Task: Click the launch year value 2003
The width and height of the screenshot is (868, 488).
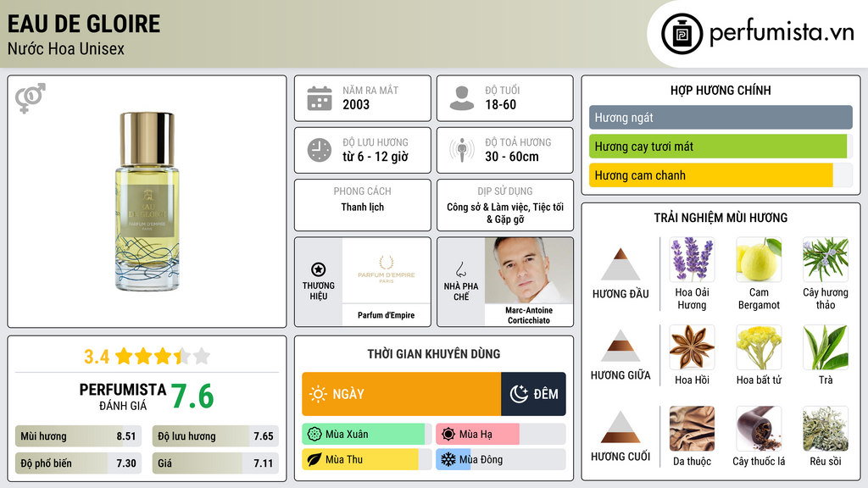Action: [x=356, y=104]
